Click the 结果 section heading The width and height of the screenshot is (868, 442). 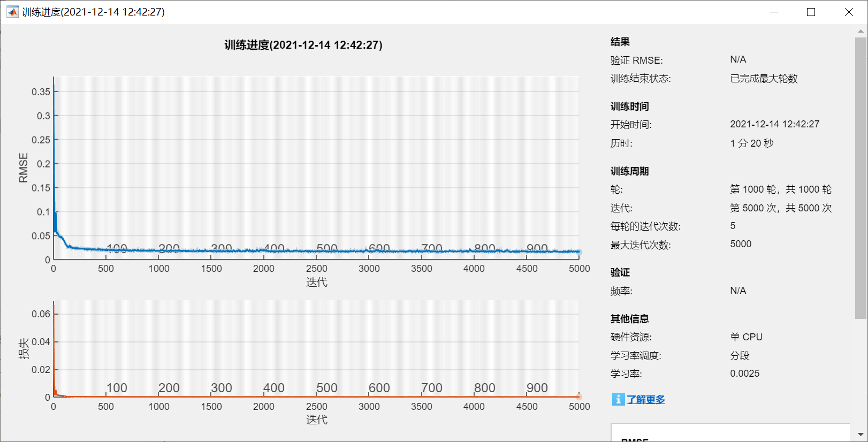[x=620, y=42]
